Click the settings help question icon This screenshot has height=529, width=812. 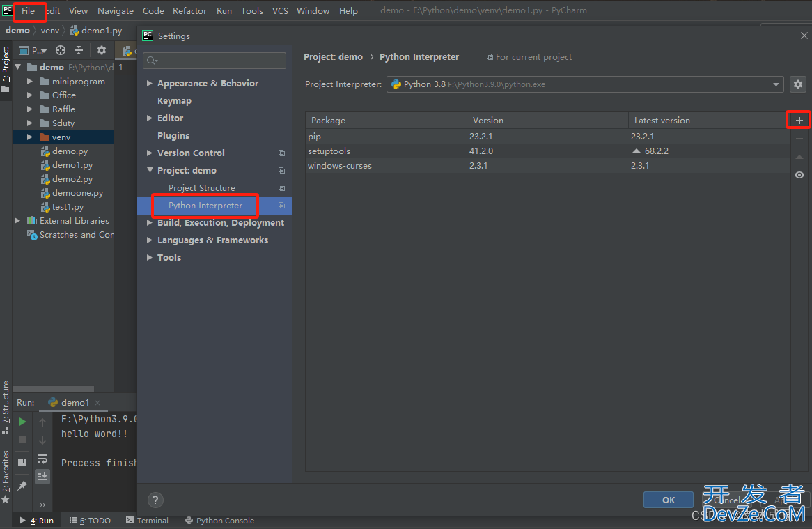(x=155, y=500)
